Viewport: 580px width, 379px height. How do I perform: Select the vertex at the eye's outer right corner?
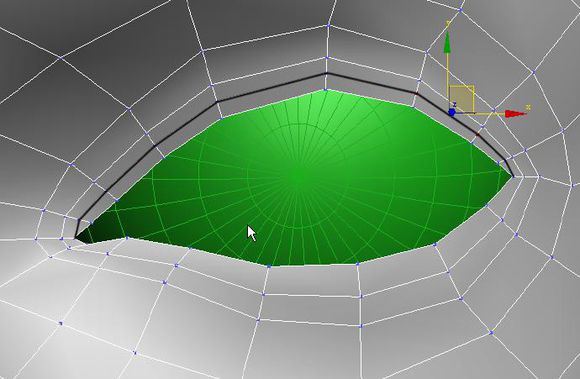512,177
